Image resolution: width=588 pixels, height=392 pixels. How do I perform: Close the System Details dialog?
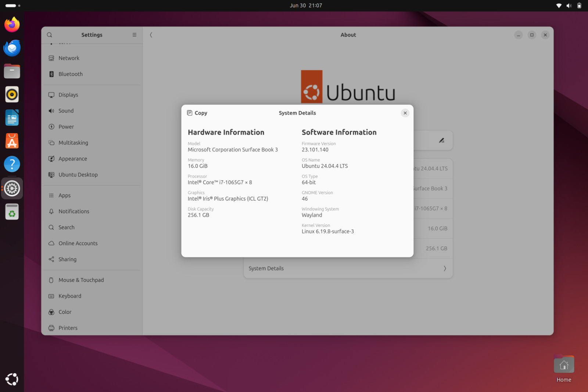(x=405, y=113)
